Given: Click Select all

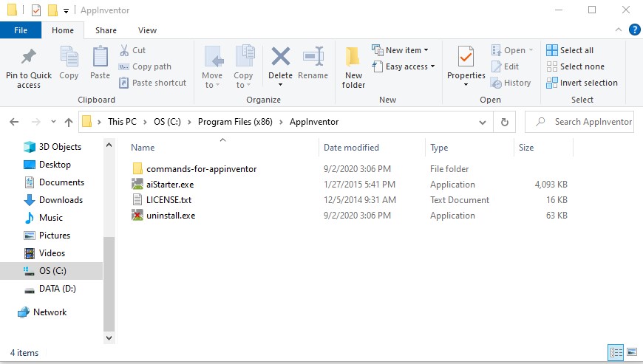Looking at the screenshot, I should 570,50.
